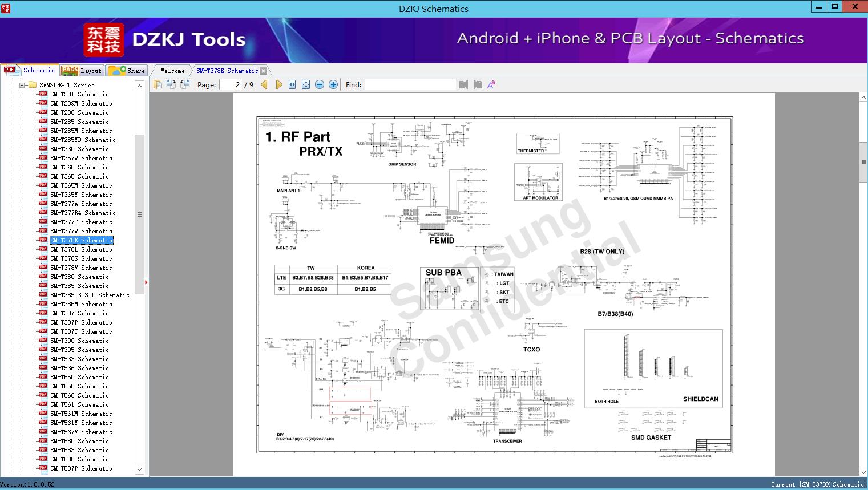
Task: Click the copy page icon in toolbar
Action: click(x=158, y=84)
